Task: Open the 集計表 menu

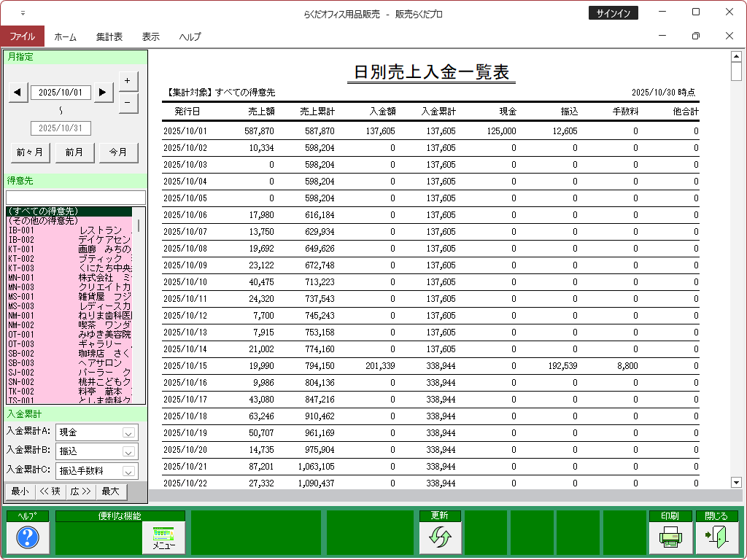Action: tap(109, 36)
